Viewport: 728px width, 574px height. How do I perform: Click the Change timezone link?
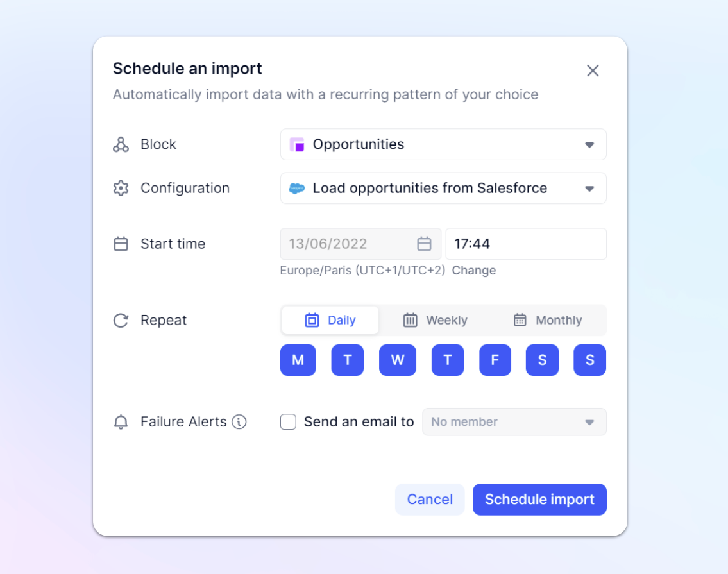point(474,270)
